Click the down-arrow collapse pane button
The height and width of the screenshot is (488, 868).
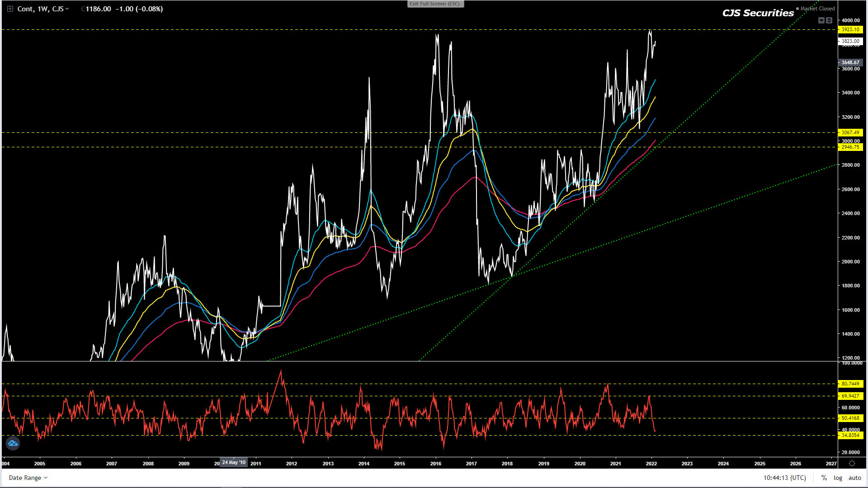click(x=821, y=20)
